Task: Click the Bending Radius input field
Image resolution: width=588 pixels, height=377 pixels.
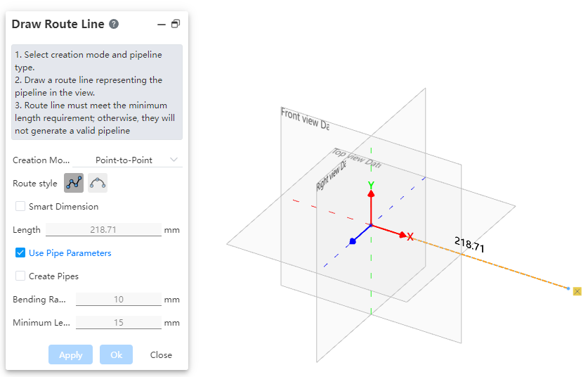Action: (x=118, y=300)
